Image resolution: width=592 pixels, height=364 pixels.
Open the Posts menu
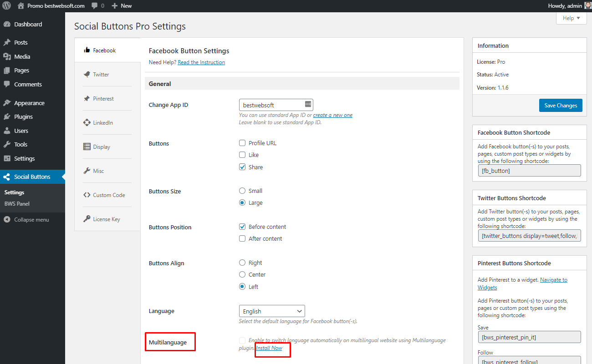pos(21,42)
